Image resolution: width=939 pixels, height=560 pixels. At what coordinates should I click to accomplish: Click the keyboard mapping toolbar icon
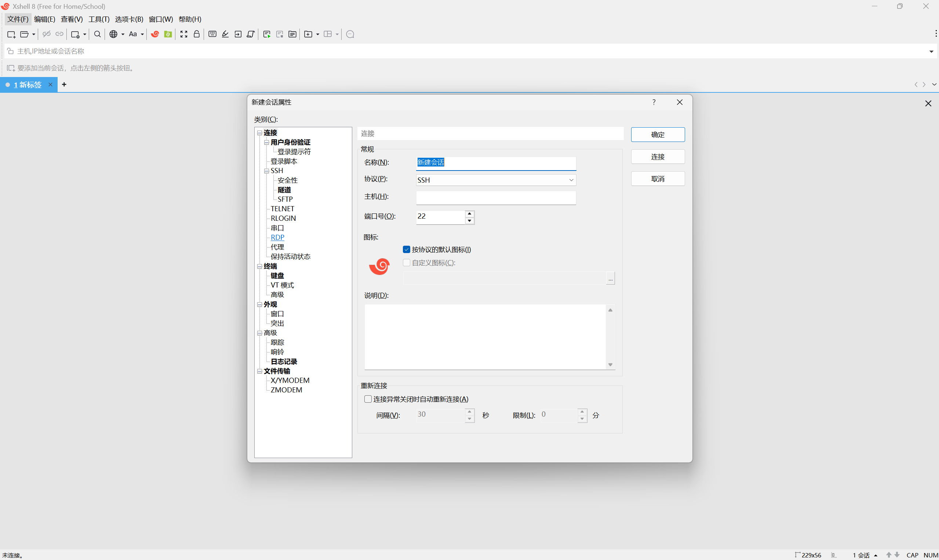click(x=212, y=34)
